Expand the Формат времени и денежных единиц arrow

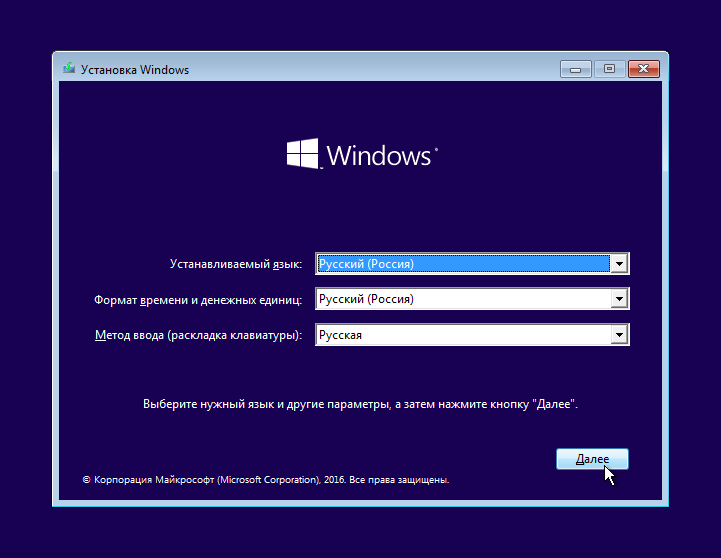(619, 299)
